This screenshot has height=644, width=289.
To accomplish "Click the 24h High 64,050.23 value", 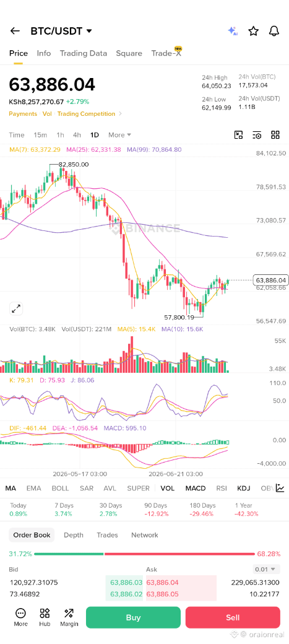I will (217, 86).
